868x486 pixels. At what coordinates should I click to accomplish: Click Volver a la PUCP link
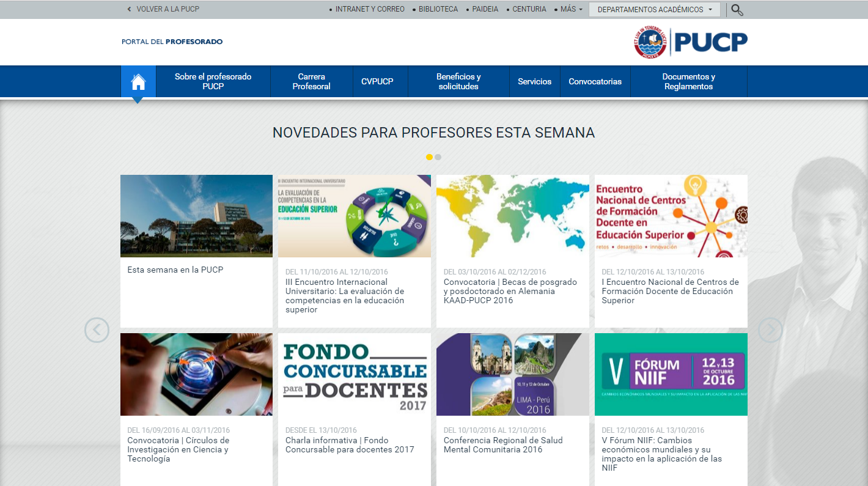[163, 9]
